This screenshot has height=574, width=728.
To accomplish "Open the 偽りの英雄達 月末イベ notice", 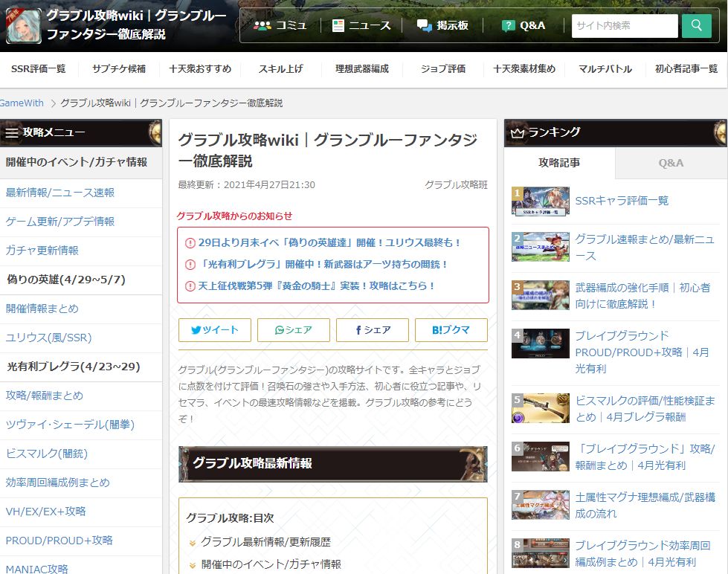I will pyautogui.click(x=329, y=242).
